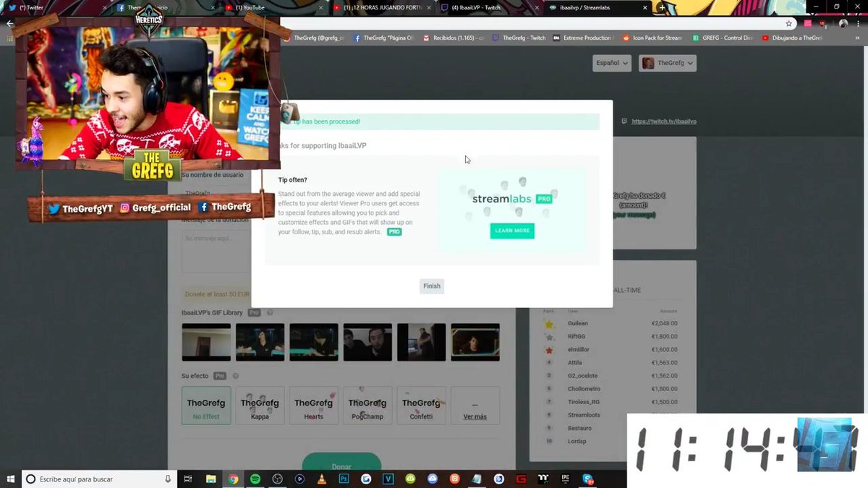Switch to the IbaaiLVP - Twitch tab
This screenshot has width=868, height=488.
coord(490,7)
